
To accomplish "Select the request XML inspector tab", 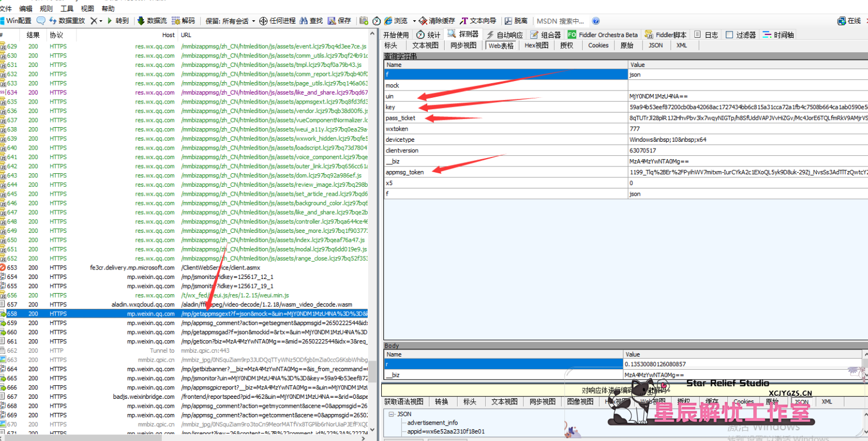I will 681,46.
